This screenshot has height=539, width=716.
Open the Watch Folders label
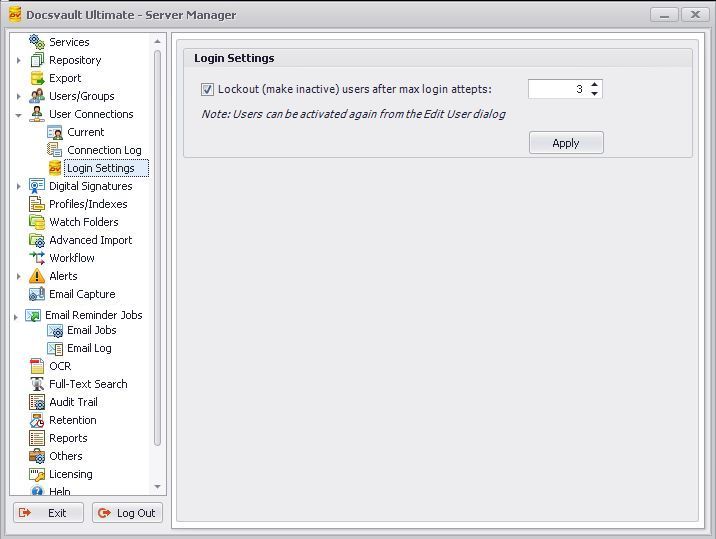click(x=84, y=222)
